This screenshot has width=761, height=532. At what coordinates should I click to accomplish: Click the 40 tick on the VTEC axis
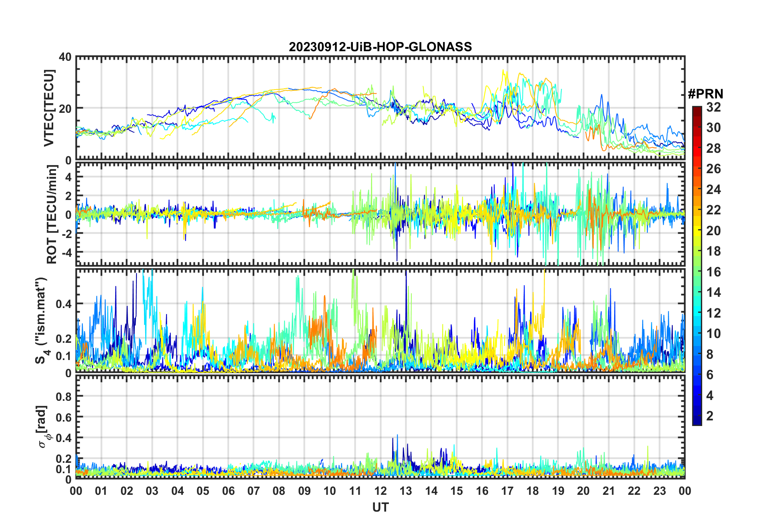coord(65,57)
